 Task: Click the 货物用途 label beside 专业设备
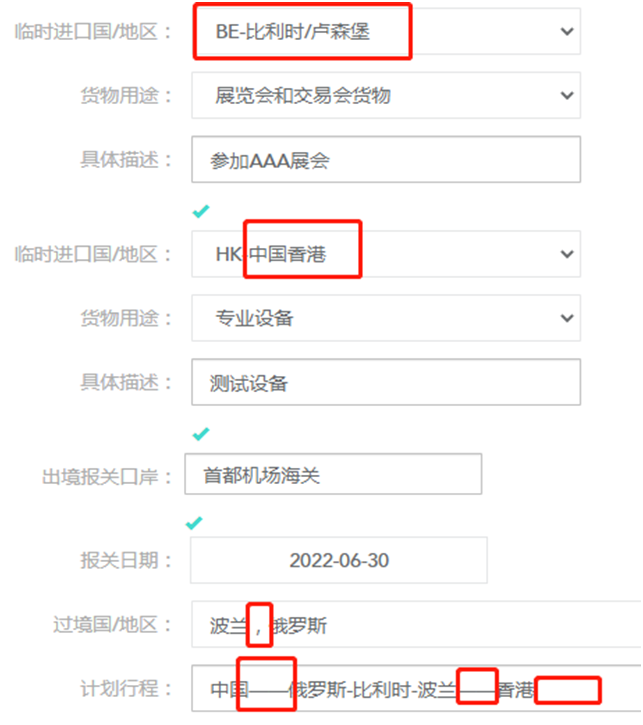[x=124, y=319]
